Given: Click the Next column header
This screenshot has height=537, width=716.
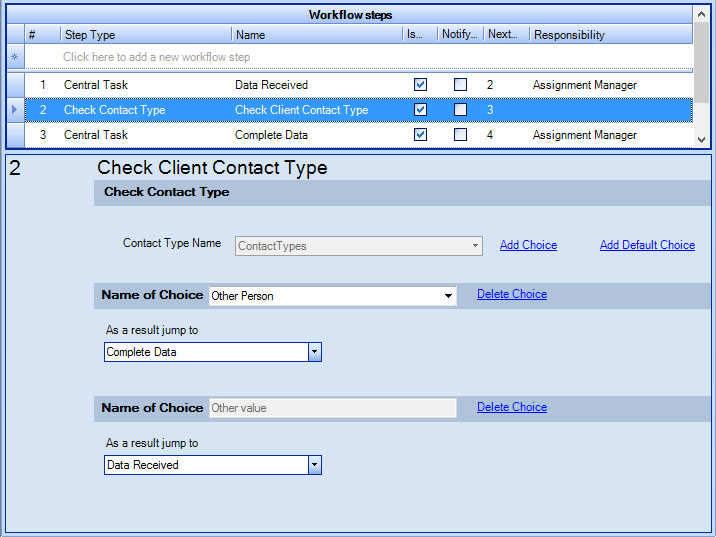Looking at the screenshot, I should pos(506,35).
